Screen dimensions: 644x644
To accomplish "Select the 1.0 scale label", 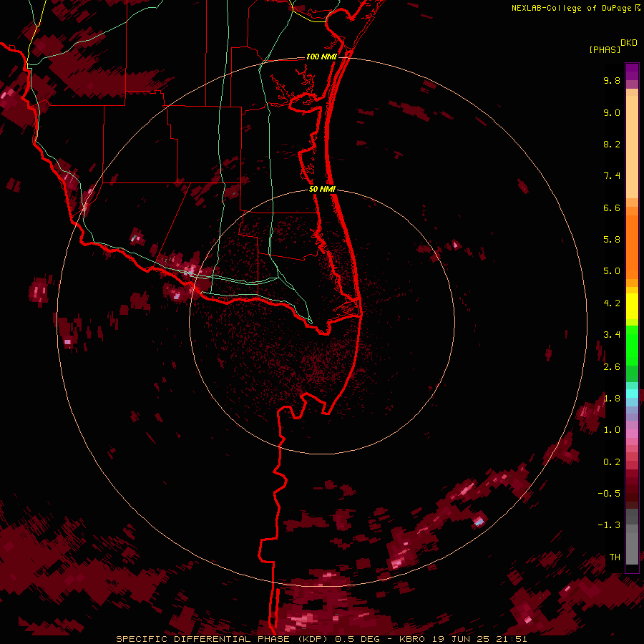I will point(612,430).
